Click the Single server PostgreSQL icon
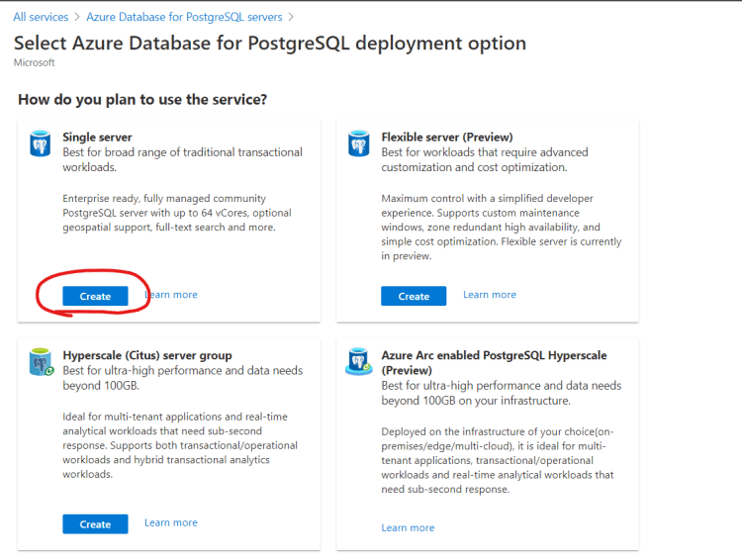Screen dimensions: 742x560 point(41,143)
